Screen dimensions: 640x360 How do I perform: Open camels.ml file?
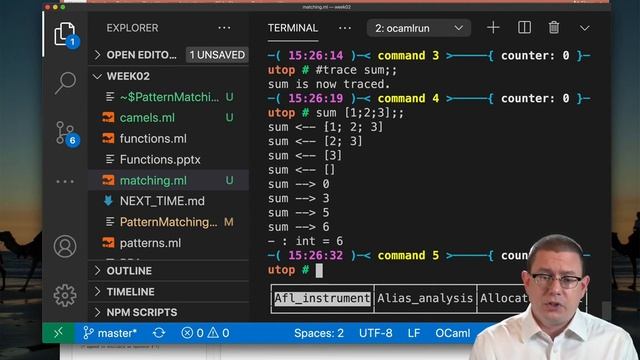[169, 118]
